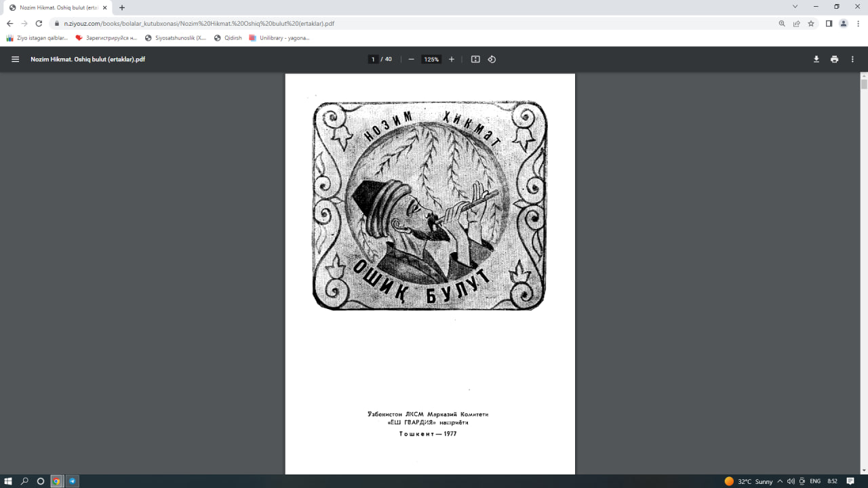Show hidden system tray icons

point(780,481)
